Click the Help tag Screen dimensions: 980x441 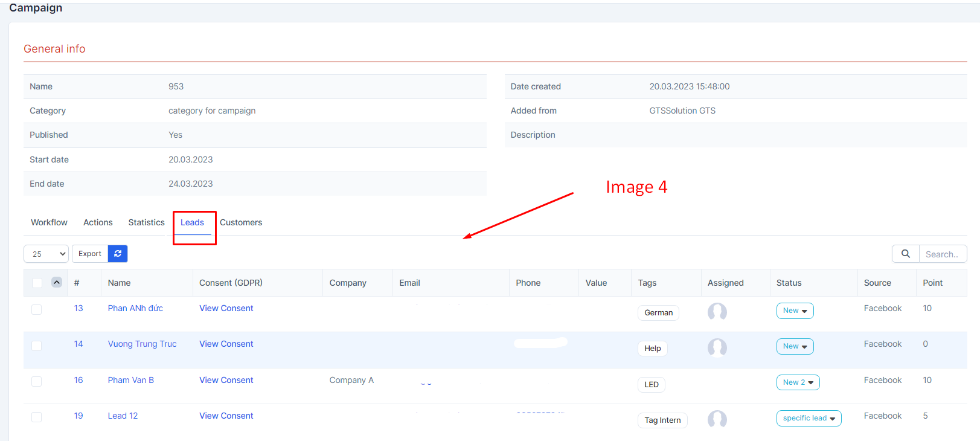tap(652, 348)
